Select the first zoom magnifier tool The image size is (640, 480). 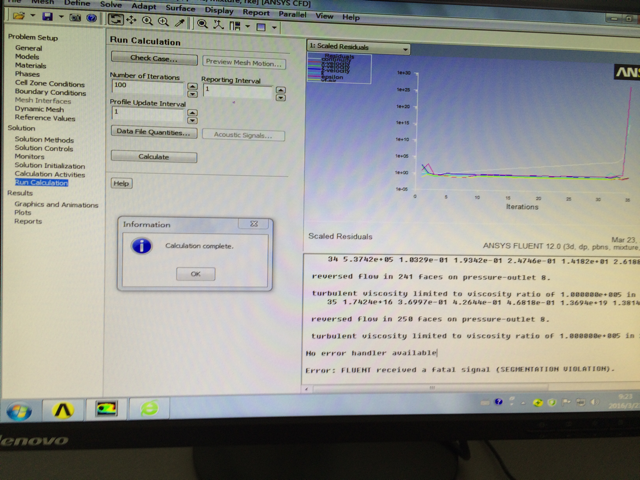click(147, 21)
